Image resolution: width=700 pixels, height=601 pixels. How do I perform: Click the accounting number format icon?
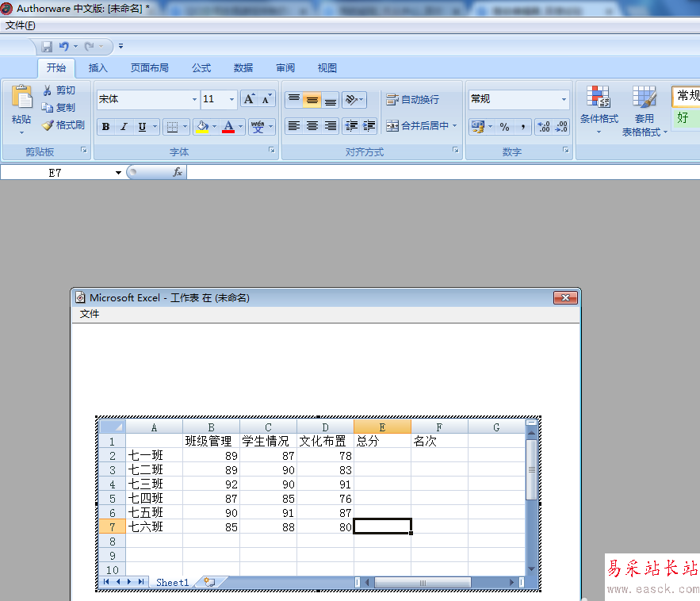[478, 127]
